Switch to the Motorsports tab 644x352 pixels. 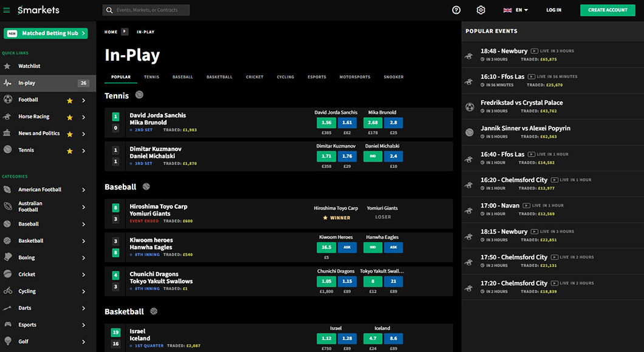tap(355, 77)
